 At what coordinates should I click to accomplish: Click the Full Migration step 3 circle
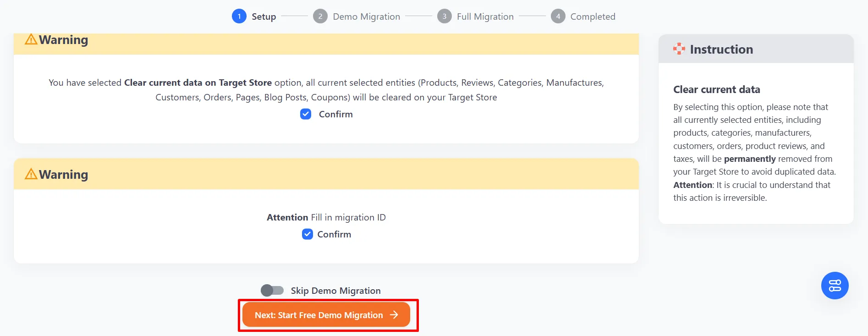444,17
